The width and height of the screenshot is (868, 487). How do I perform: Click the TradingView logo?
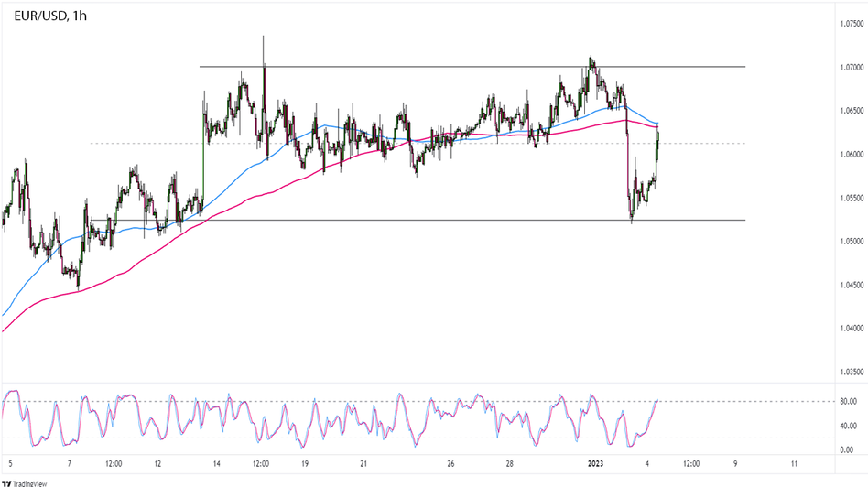coord(25,483)
